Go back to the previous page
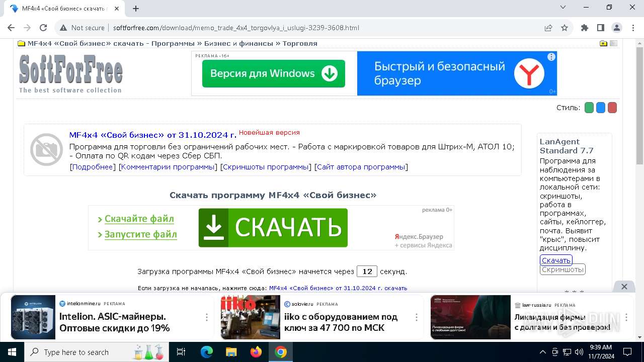This screenshot has height=362, width=644. point(11,28)
